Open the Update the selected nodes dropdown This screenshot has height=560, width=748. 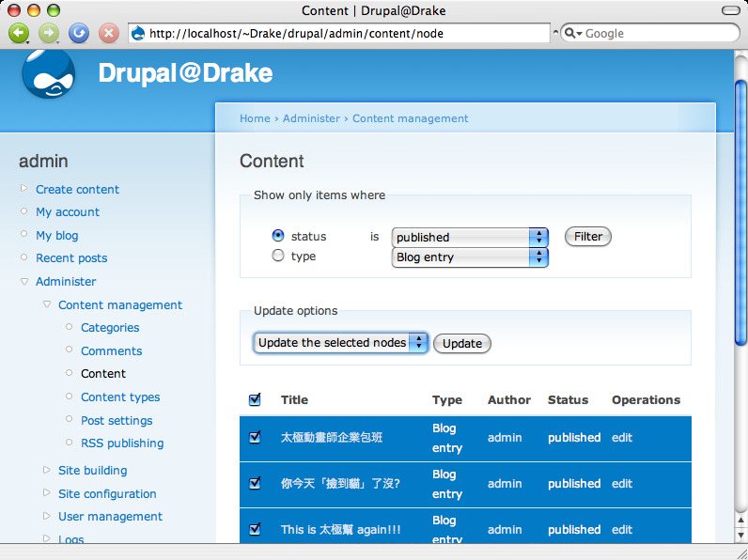340,343
